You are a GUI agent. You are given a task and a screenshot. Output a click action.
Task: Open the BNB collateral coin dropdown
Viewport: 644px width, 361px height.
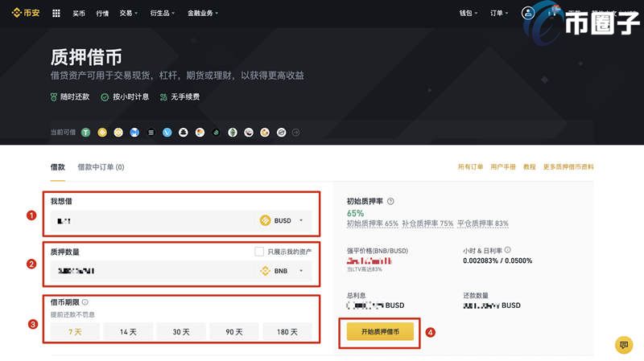[x=283, y=271]
